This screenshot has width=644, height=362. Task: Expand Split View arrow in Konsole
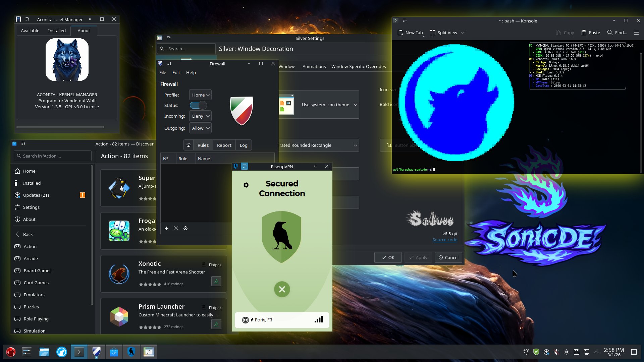tap(463, 33)
